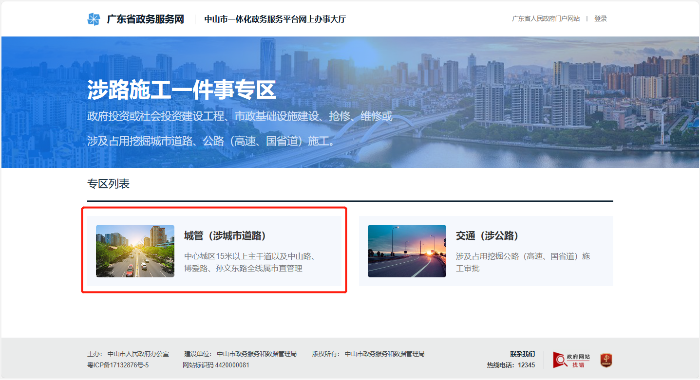The height and width of the screenshot is (380, 700).
Task: Open the 城管（涉城市道路）road photo thumbnail
Action: (x=135, y=251)
